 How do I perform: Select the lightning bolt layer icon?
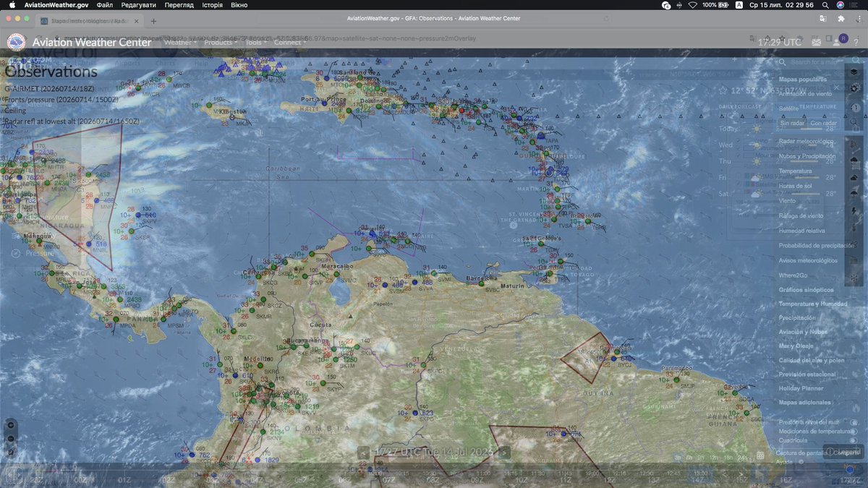854,210
